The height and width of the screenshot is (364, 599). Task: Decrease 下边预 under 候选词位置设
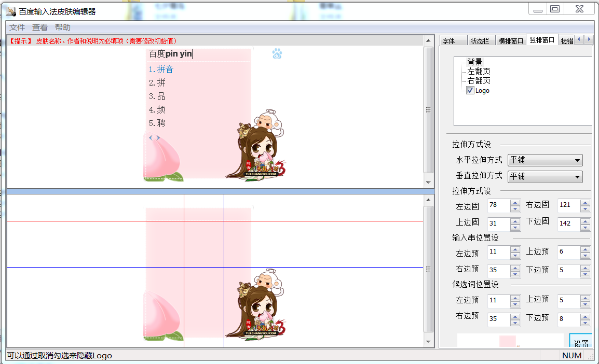(586, 323)
